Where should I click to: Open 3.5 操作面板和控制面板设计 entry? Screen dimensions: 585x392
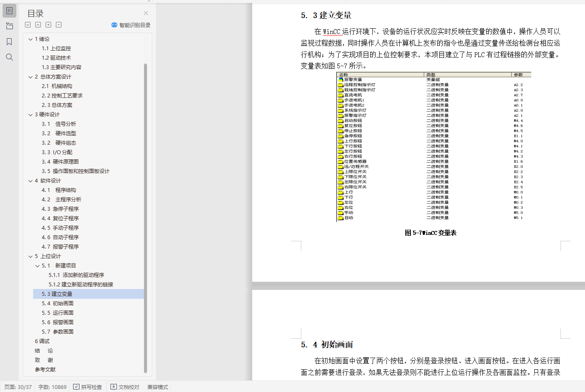76,171
